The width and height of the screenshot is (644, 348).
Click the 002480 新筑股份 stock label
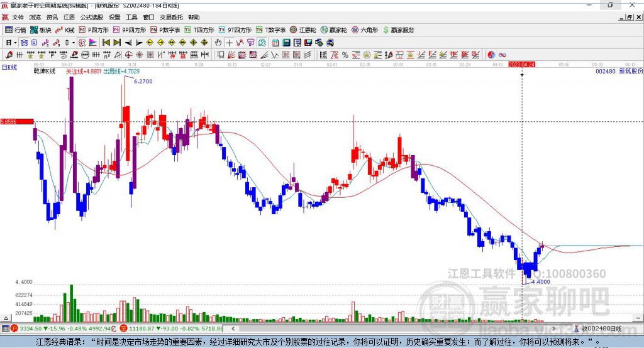click(x=619, y=72)
